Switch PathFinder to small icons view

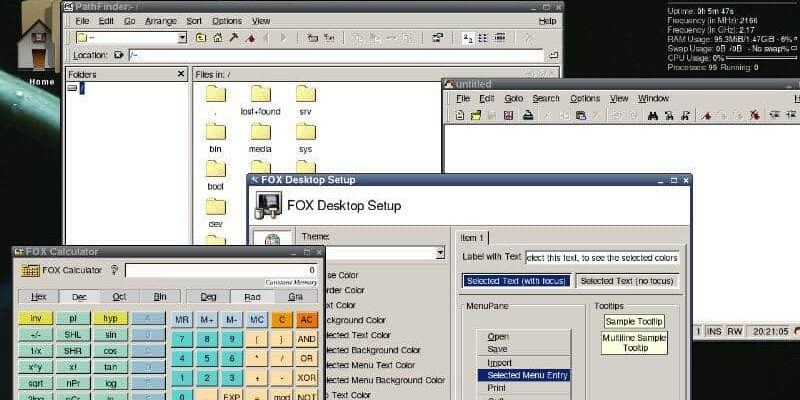(x=483, y=38)
